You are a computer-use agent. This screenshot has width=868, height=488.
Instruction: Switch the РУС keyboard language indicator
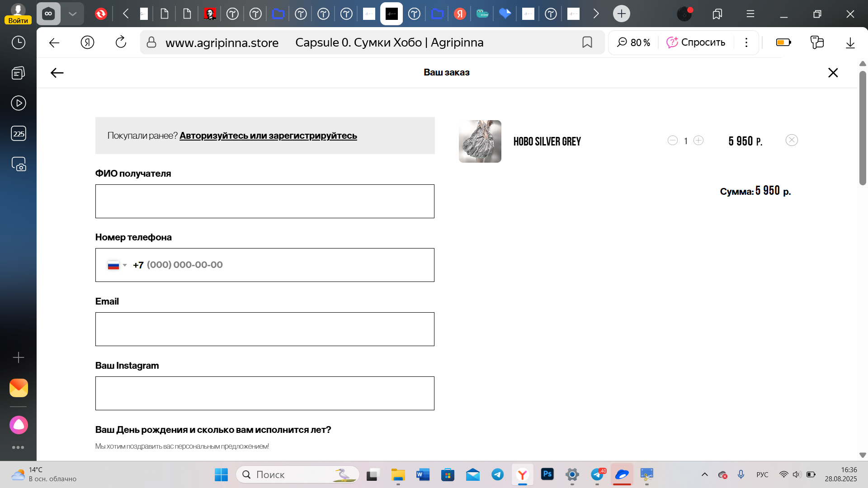pyautogui.click(x=762, y=474)
